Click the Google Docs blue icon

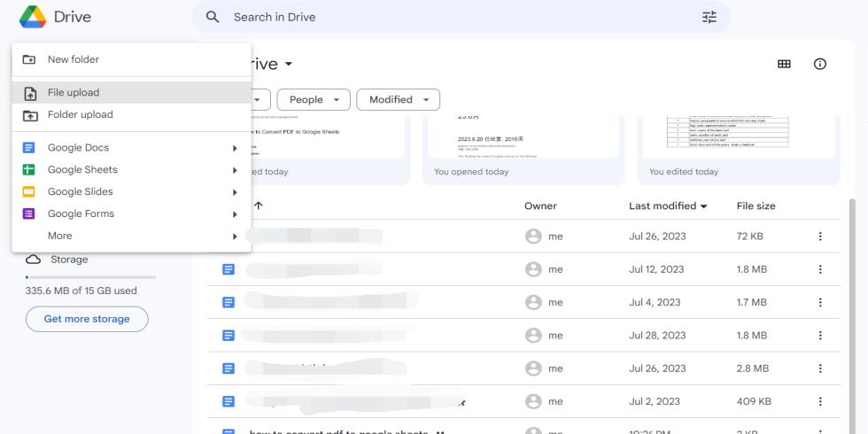pos(28,148)
